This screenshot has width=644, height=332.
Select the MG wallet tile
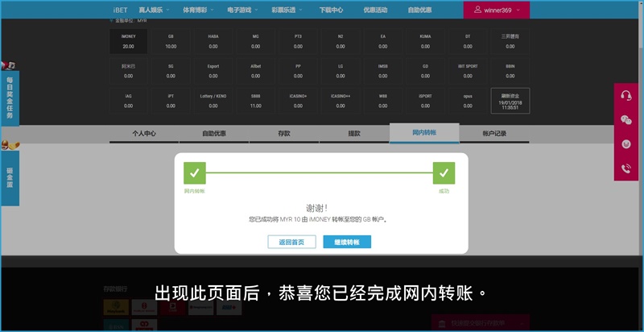[x=255, y=41]
